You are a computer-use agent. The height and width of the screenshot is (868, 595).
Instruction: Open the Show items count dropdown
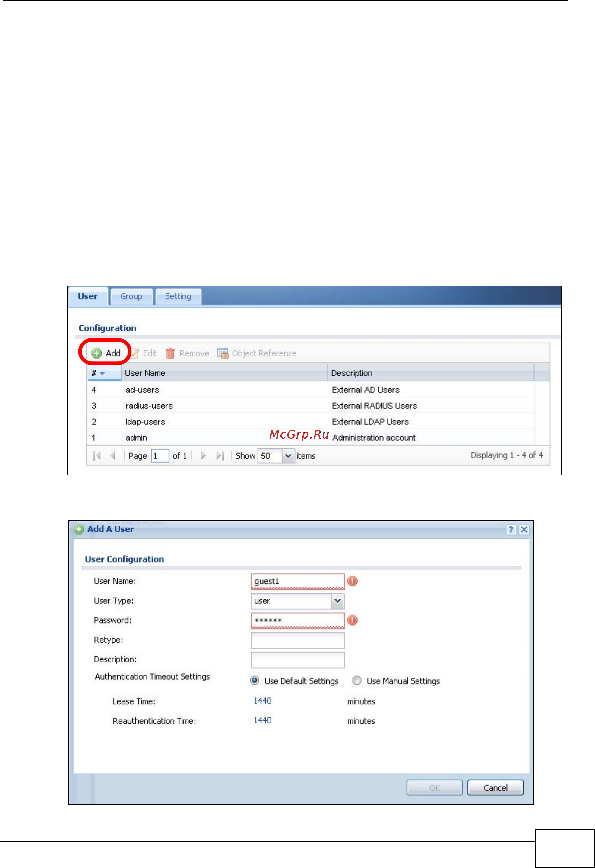click(x=288, y=456)
